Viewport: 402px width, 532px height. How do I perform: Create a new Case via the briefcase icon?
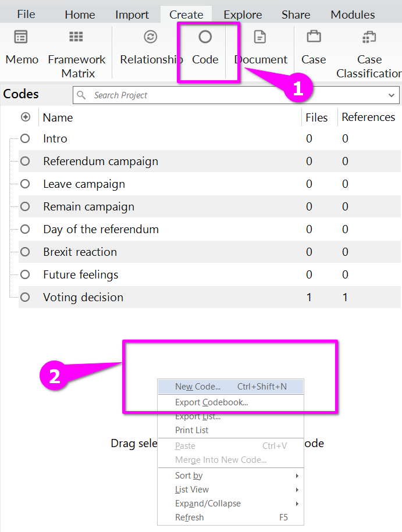[314, 37]
